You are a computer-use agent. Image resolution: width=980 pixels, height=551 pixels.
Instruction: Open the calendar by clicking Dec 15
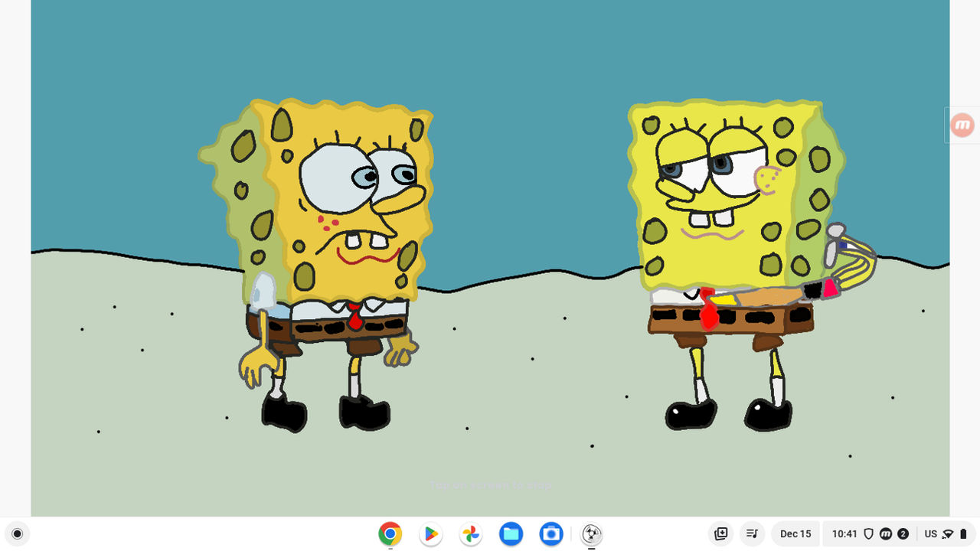pos(795,533)
